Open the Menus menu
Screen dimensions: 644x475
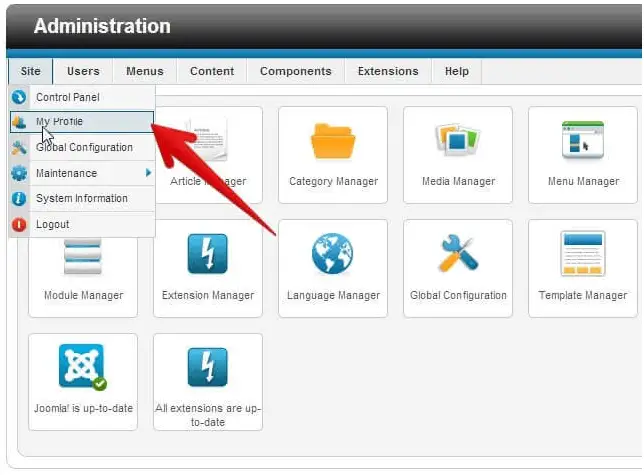145,71
